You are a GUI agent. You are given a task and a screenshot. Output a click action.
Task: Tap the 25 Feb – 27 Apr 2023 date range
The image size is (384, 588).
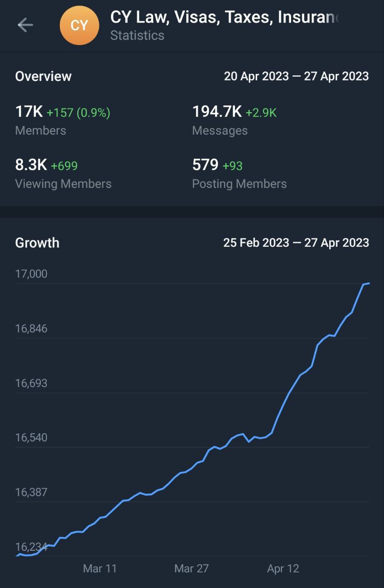[296, 243]
